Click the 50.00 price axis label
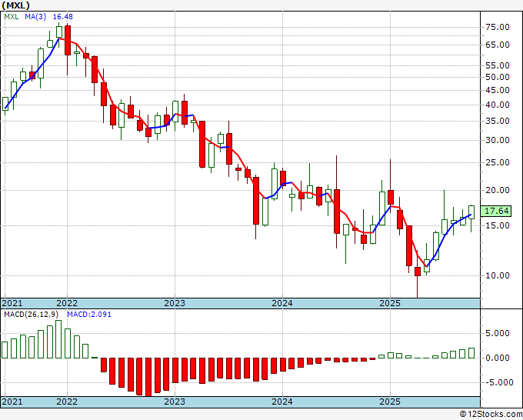 point(498,77)
